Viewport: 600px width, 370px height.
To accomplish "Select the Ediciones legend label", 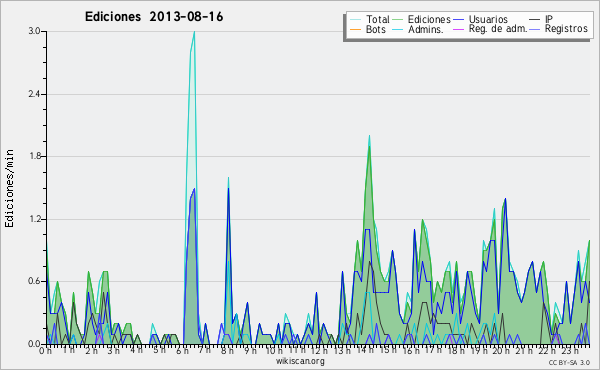I will coord(429,19).
